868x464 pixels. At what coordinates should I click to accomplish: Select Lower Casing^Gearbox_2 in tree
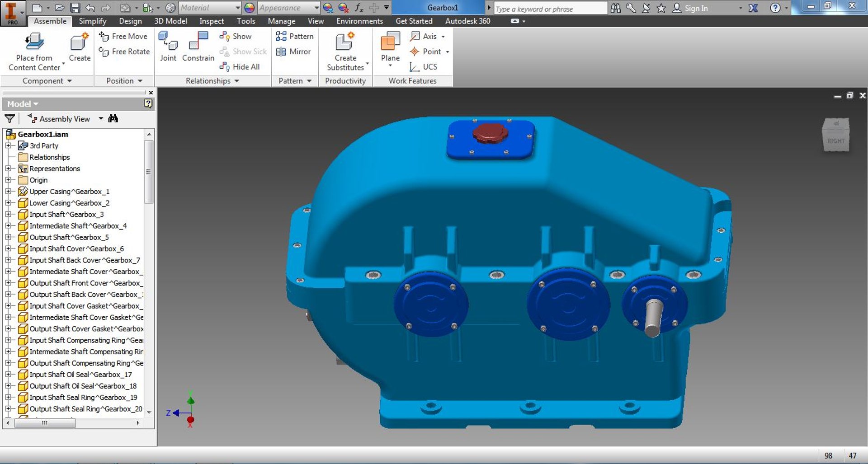(69, 203)
